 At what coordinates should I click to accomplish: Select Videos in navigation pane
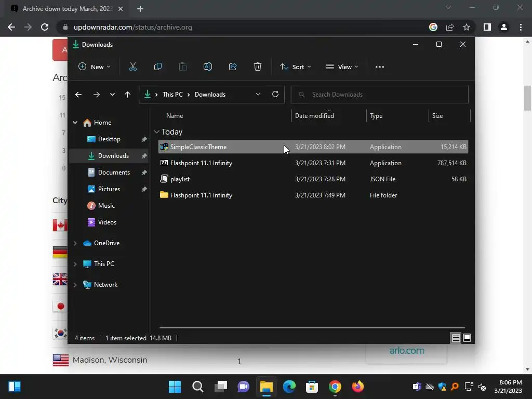(109, 222)
